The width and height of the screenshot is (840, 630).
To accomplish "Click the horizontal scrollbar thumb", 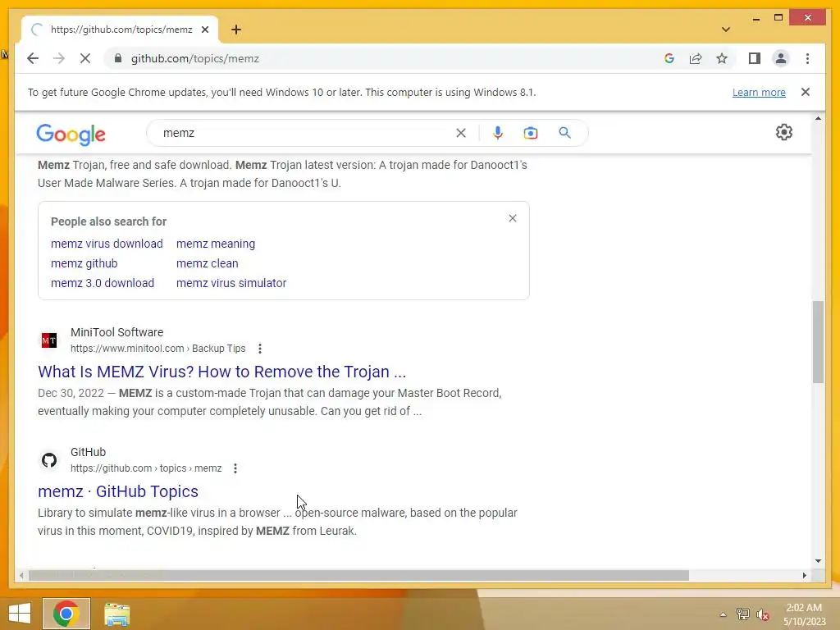I will click(358, 575).
